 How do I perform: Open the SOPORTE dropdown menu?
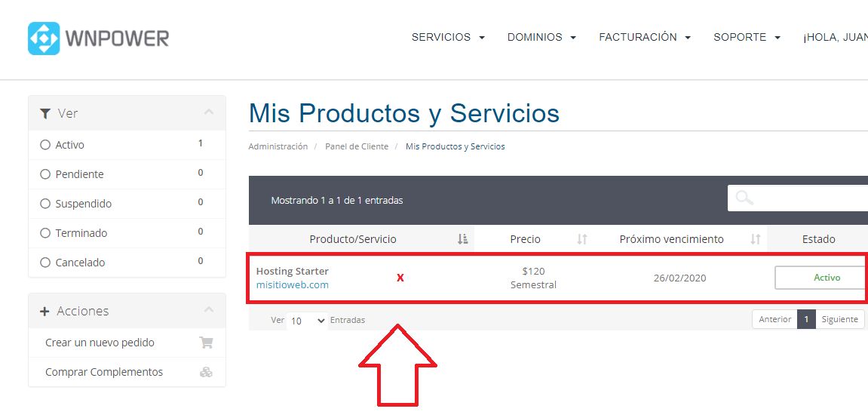click(x=747, y=37)
